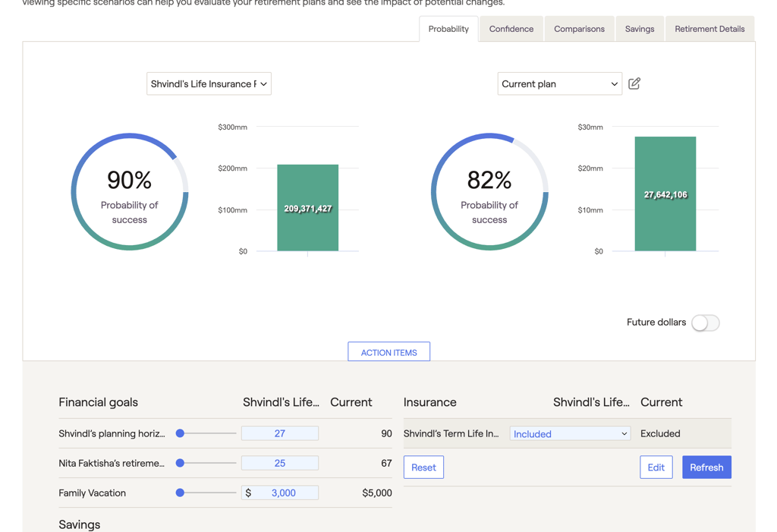
Task: Click the blue Refresh button
Action: (x=706, y=467)
